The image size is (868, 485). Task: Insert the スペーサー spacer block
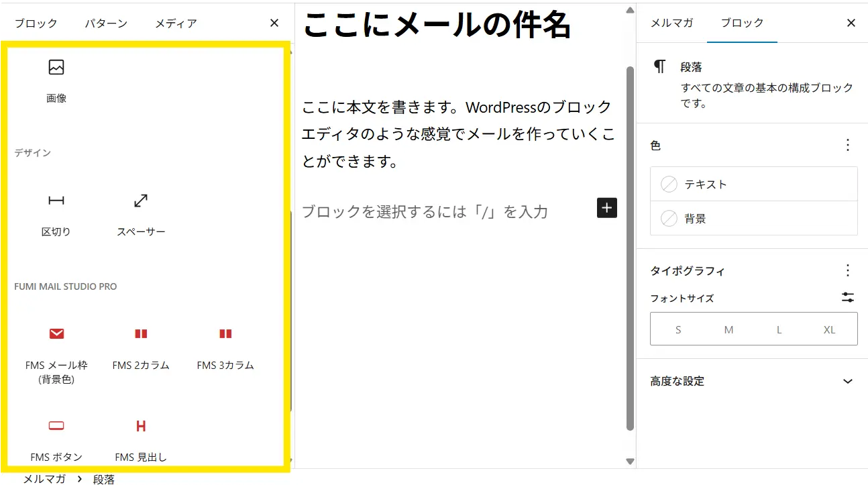click(x=141, y=213)
